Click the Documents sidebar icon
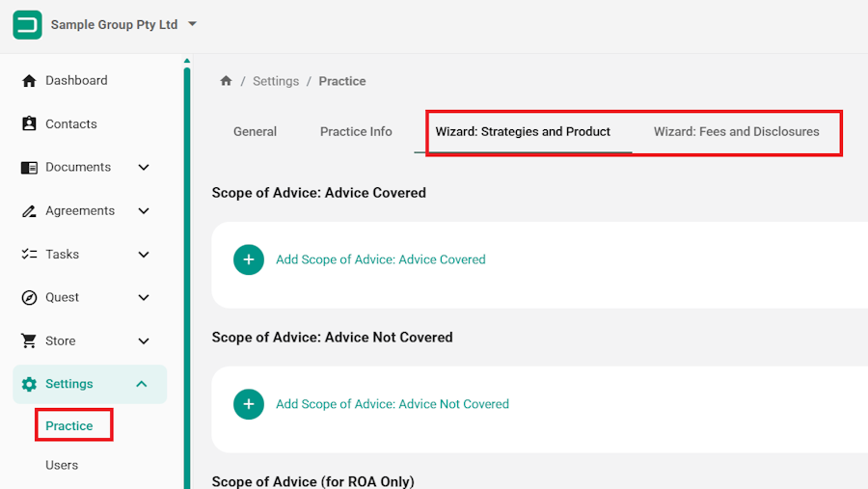The image size is (868, 489). point(29,167)
